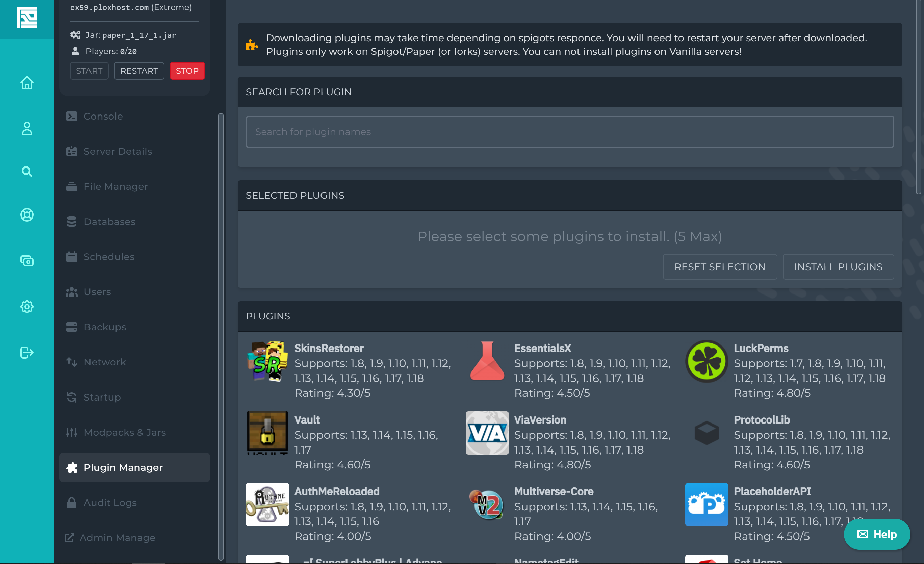Select the LuckPerms clover icon
The image size is (924, 564).
(x=707, y=361)
